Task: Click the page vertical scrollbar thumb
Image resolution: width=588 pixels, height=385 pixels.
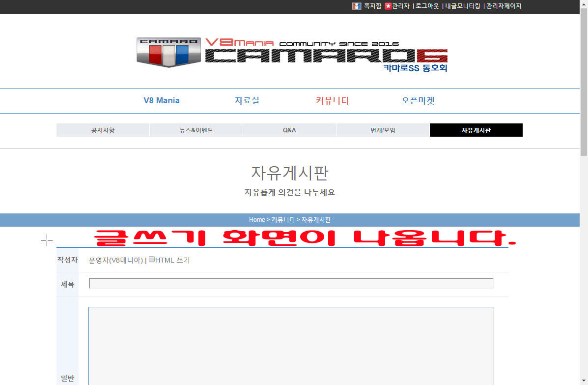Action: [x=584, y=82]
